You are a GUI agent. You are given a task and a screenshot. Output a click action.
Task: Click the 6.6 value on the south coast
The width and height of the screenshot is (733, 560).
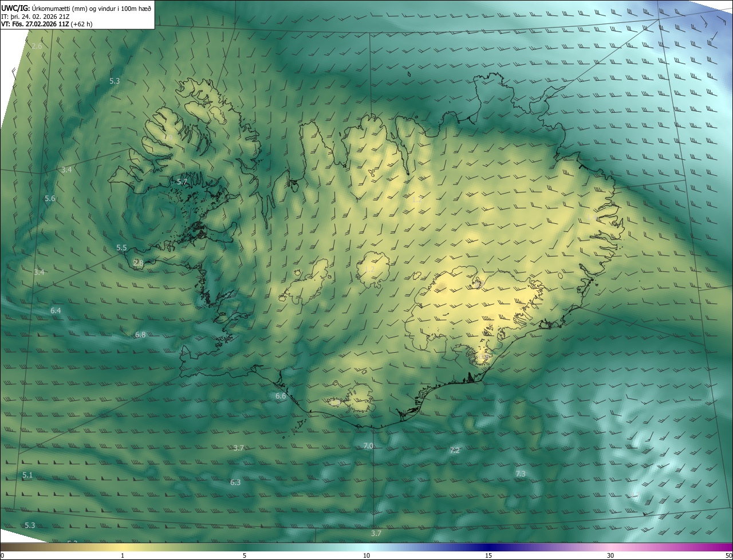pos(281,396)
